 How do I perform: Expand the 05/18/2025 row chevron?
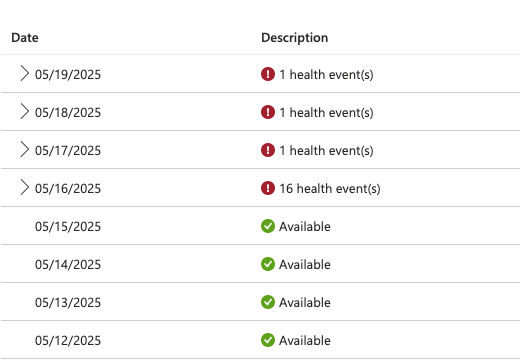coord(24,111)
